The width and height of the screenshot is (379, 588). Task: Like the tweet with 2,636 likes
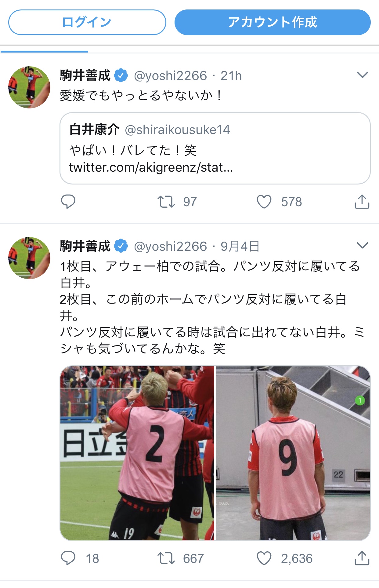click(264, 558)
